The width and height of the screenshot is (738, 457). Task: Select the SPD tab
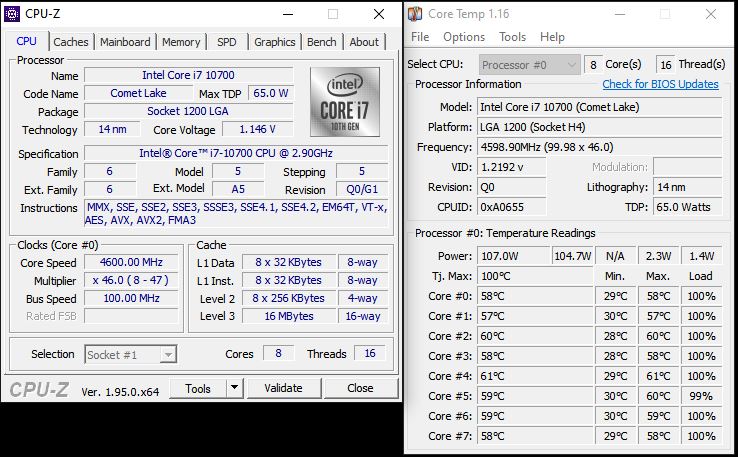point(227,42)
